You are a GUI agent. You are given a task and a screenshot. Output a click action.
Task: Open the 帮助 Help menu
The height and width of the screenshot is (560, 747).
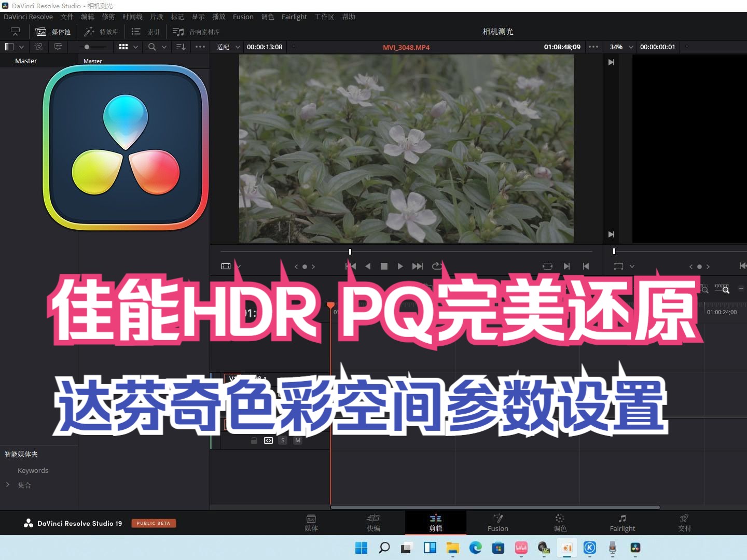(349, 17)
